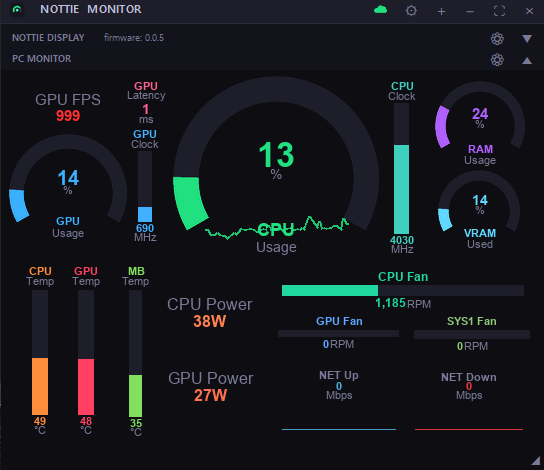The image size is (544, 470).
Task: Collapse the PC Monitor section arrow
Action: click(527, 61)
